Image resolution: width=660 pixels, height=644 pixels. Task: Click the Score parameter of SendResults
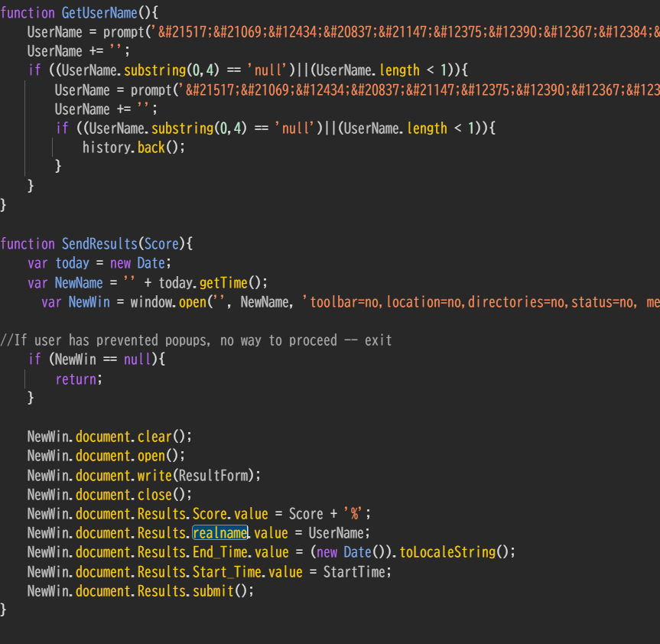pyautogui.click(x=161, y=244)
